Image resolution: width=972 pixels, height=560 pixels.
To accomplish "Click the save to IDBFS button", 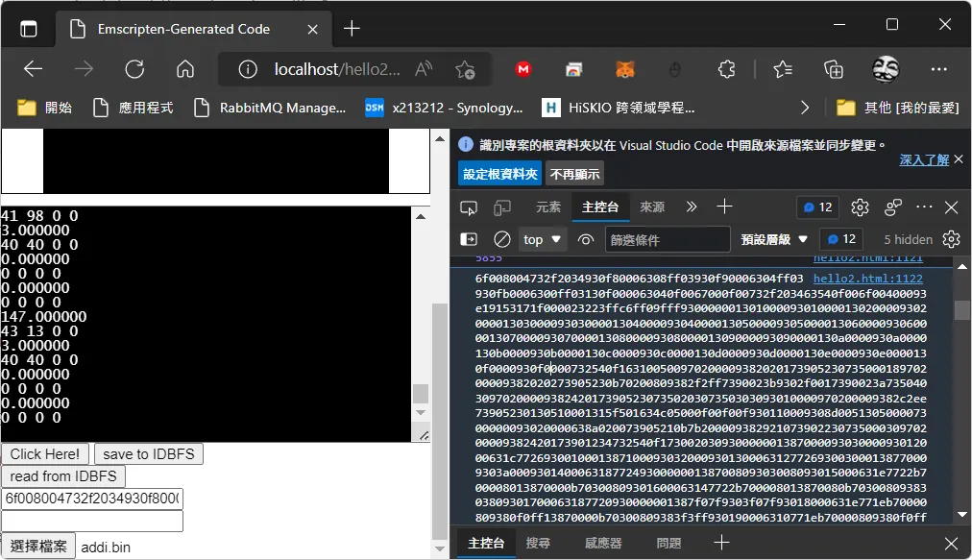I will 149,454.
